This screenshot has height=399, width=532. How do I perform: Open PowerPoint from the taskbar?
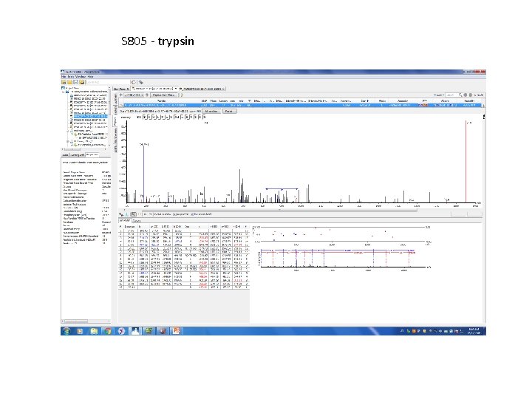(x=176, y=331)
